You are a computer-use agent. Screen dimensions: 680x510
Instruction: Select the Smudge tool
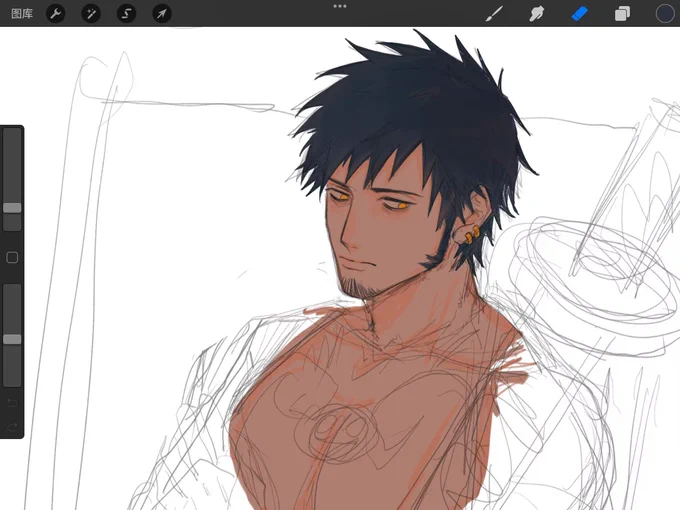[536, 13]
